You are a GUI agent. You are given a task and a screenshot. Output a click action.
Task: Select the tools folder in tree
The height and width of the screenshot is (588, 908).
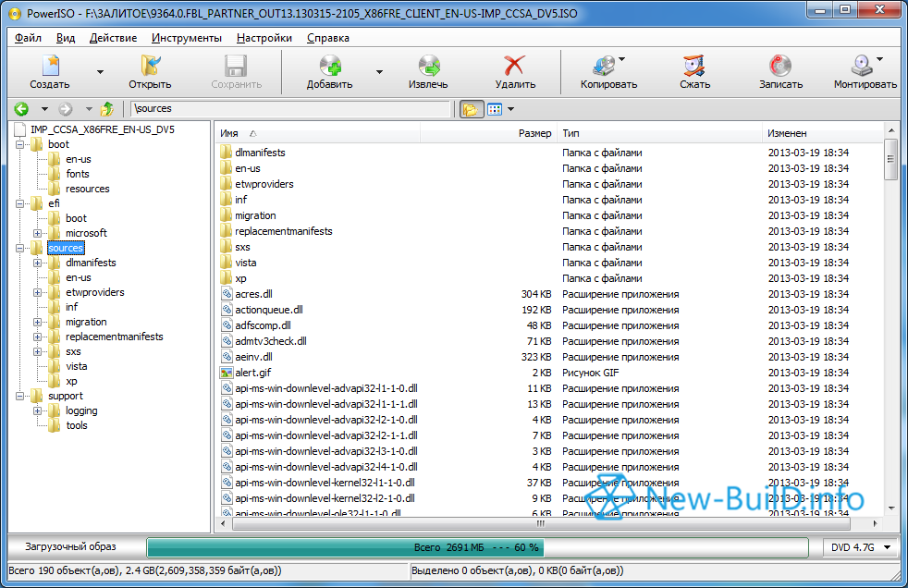[x=77, y=425]
